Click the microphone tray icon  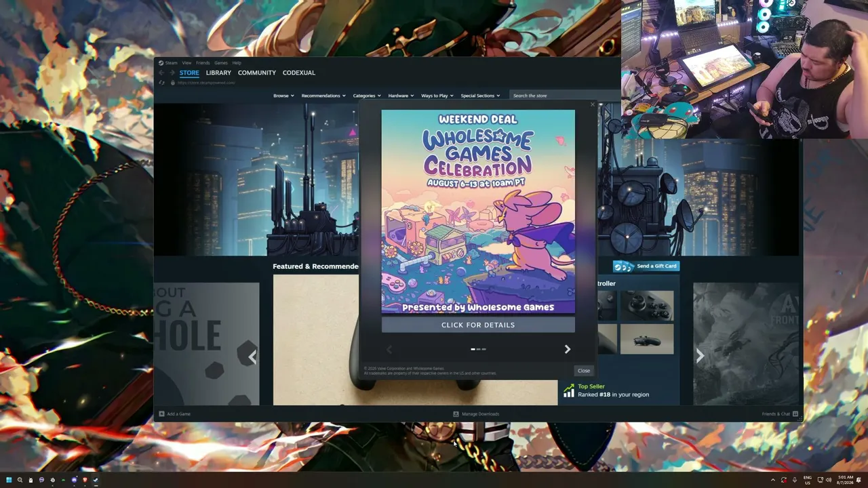(x=795, y=480)
